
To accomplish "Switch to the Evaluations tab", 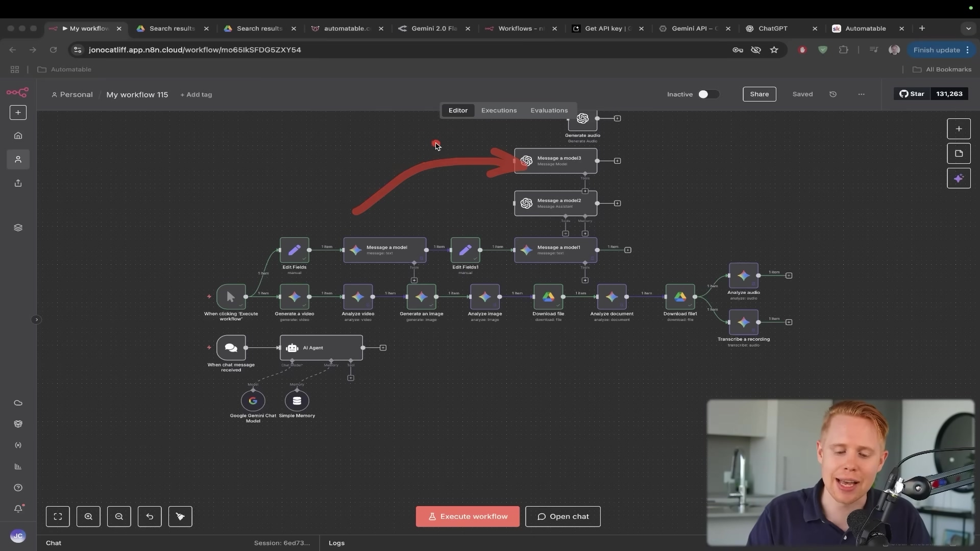I will pyautogui.click(x=549, y=110).
